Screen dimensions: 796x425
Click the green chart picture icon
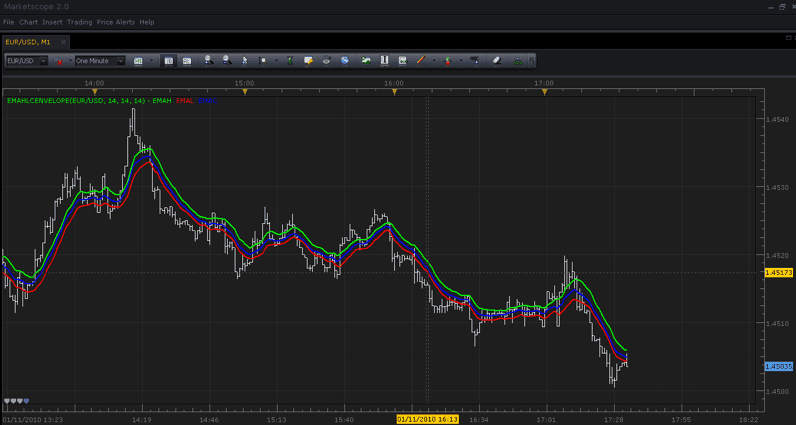coord(366,61)
